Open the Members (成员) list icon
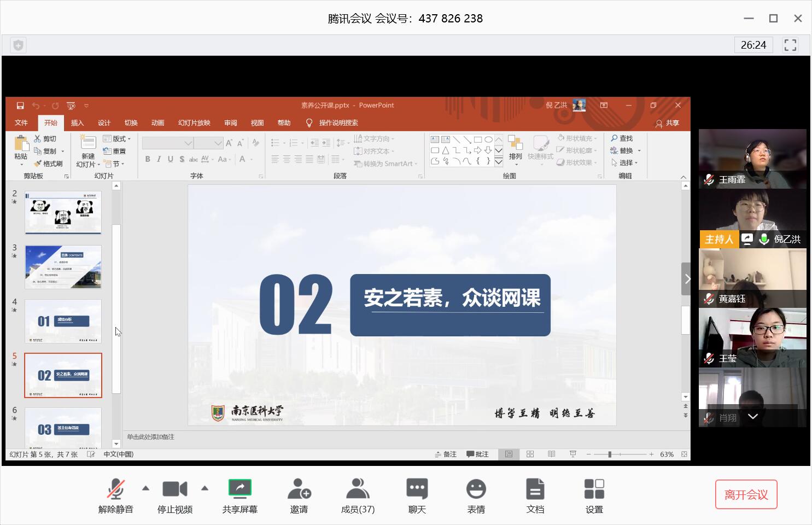 coord(358,489)
